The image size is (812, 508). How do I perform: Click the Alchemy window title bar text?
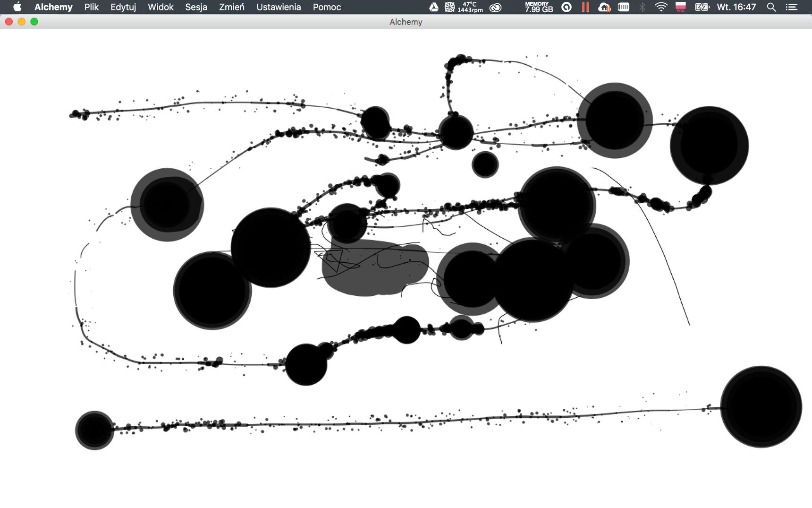[406, 22]
